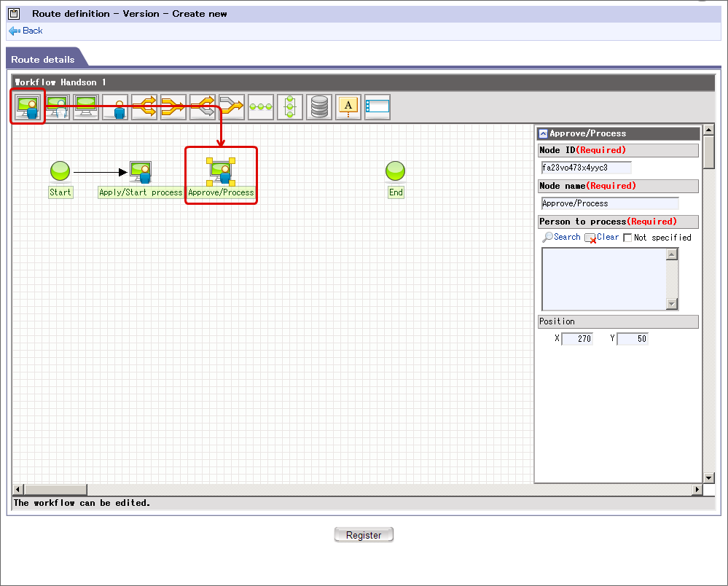Click the 'Person to process(Required)' header
728x586 pixels.
(x=618, y=222)
